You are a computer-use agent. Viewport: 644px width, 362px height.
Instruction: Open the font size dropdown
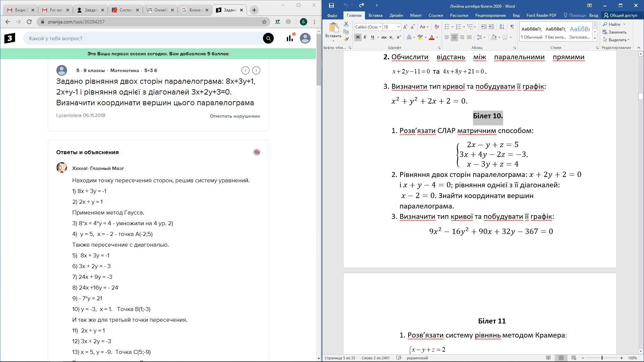[398, 27]
